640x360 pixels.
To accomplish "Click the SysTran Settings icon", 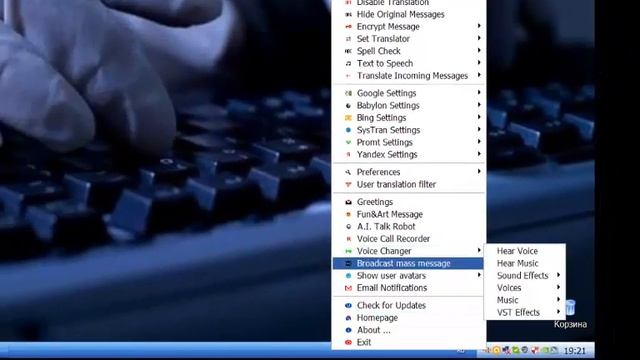I will coord(348,130).
